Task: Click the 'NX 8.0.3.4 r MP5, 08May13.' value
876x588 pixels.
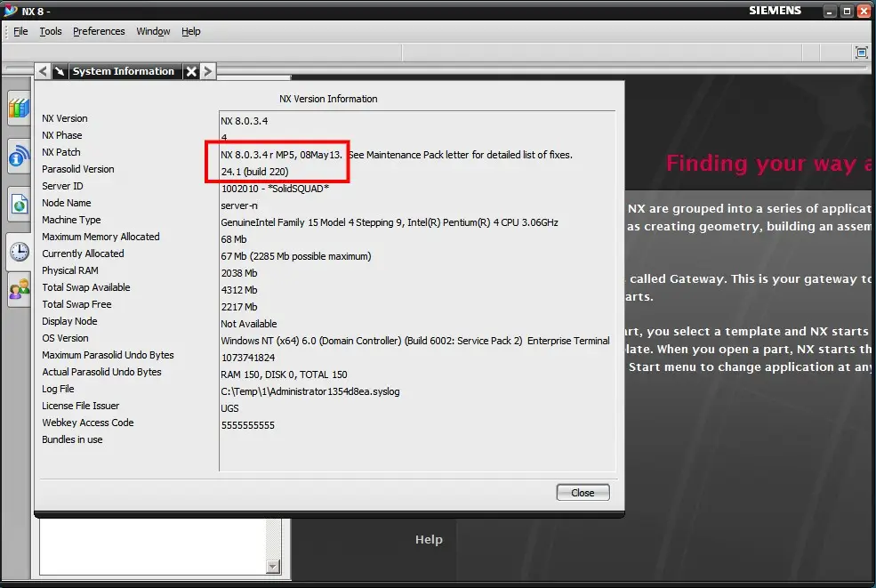Action: click(x=282, y=155)
